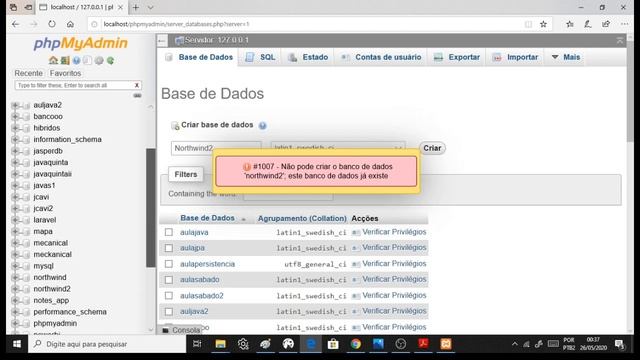The image size is (640, 360).
Task: Click the sidebar vertical scrollbar
Action: point(151,207)
